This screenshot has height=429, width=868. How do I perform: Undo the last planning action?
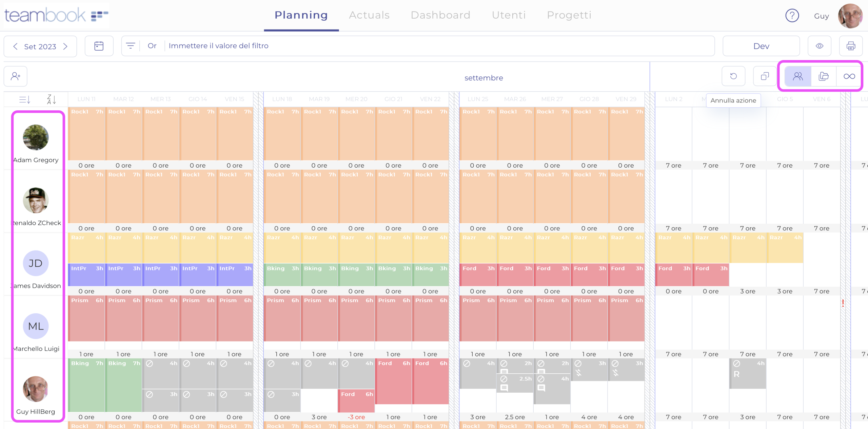pyautogui.click(x=733, y=76)
